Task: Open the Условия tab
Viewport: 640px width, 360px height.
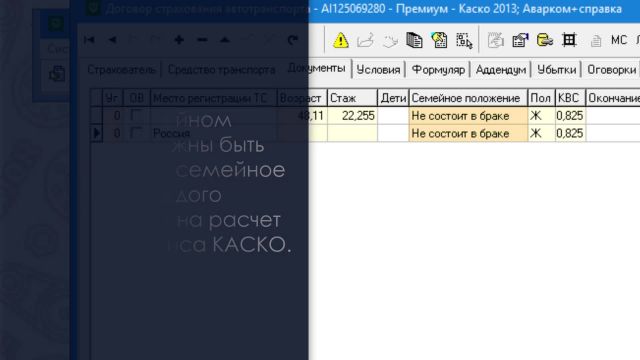Action: point(378,70)
